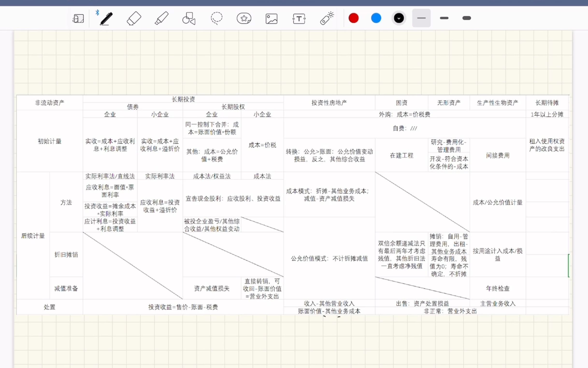
Task: Choose the black pen color
Action: click(x=399, y=18)
